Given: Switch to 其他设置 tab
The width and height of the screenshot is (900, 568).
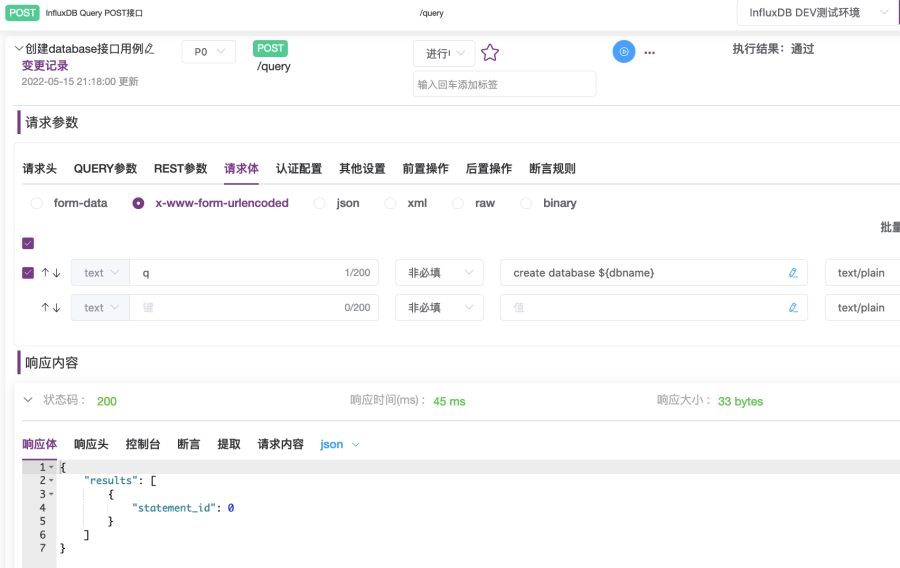Looking at the screenshot, I should coord(362,169).
